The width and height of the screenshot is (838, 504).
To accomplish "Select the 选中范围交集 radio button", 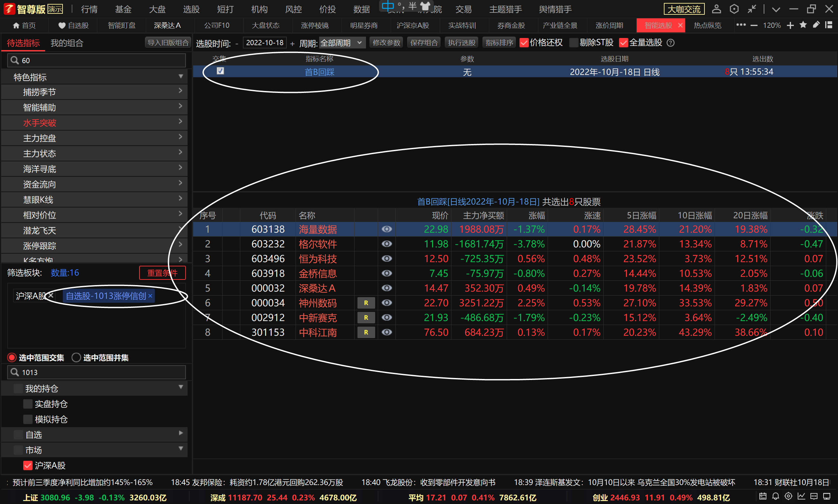I will pos(12,358).
